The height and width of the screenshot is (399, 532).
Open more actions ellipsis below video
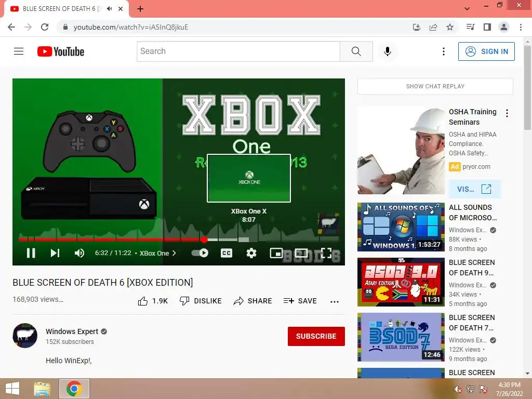pos(335,302)
